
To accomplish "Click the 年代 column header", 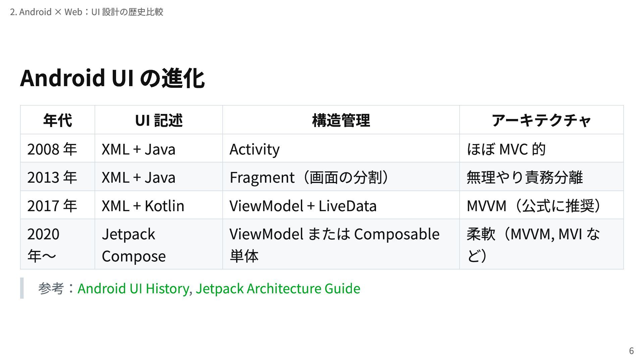I will [57, 120].
